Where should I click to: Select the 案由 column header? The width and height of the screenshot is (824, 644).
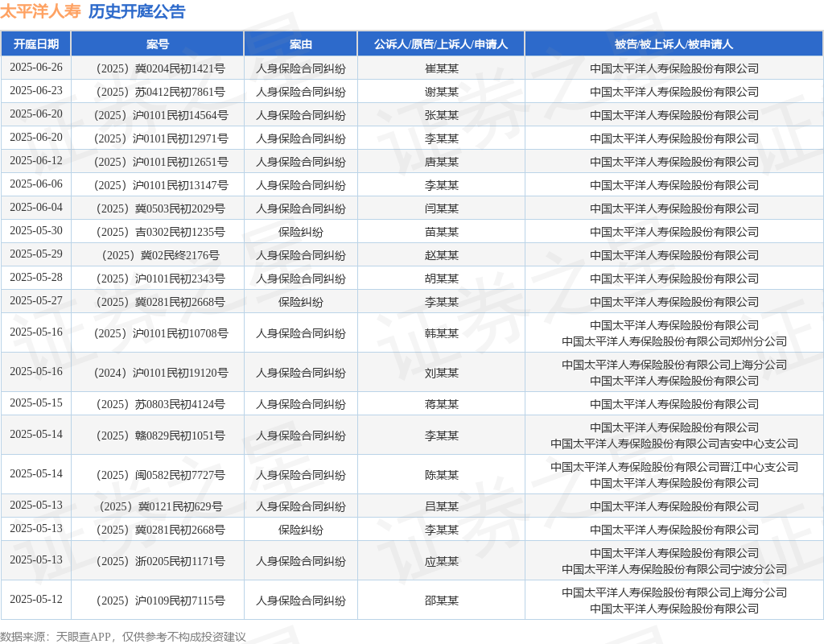[301, 44]
